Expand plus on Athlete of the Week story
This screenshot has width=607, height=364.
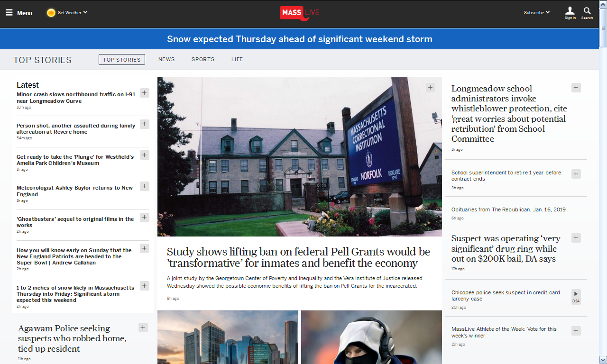[x=576, y=331]
